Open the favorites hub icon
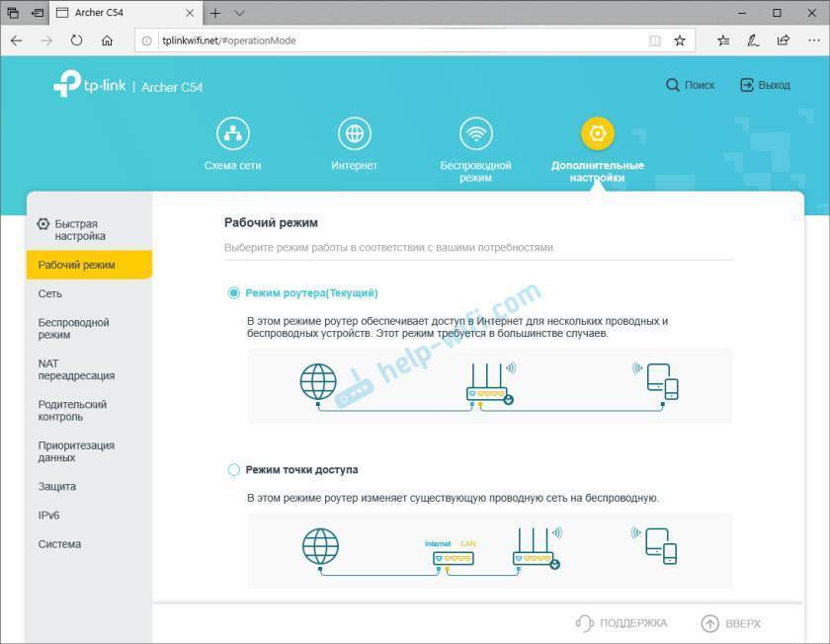Screen dimensions: 830x644 tap(723, 40)
